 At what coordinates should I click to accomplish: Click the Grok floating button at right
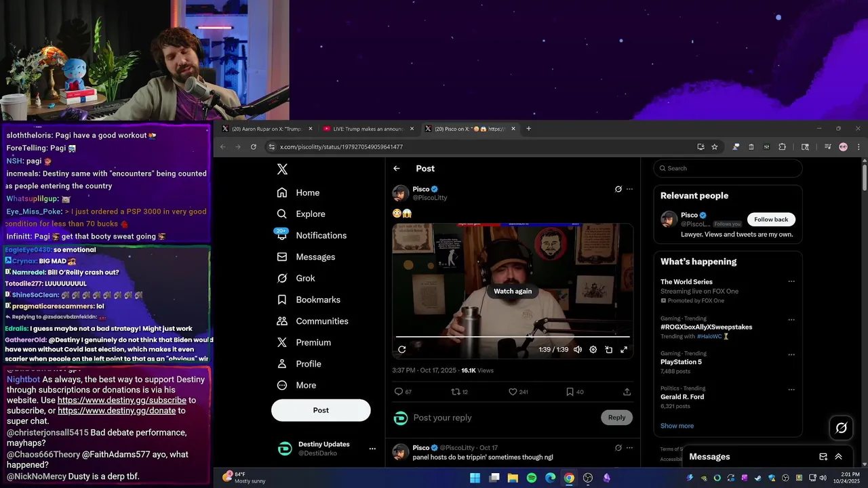(x=842, y=428)
